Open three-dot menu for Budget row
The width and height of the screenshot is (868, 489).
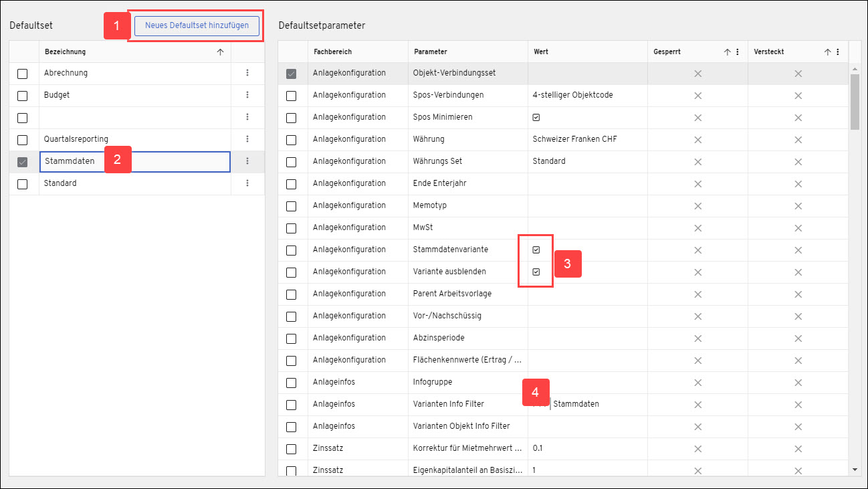coord(247,95)
